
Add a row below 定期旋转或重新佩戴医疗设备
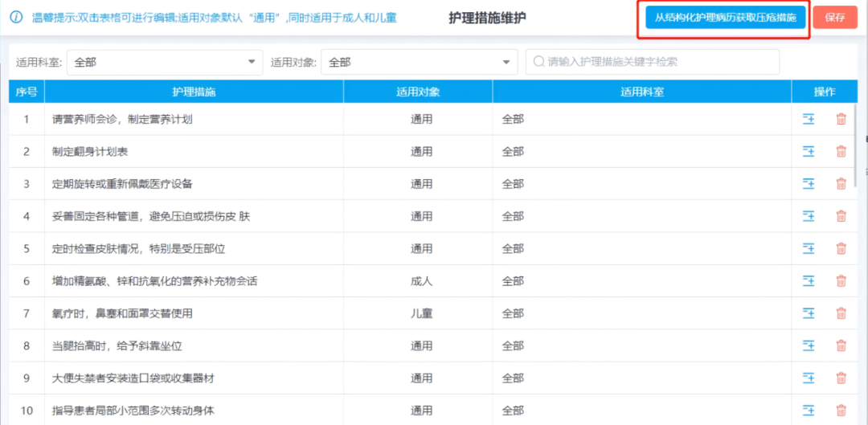(809, 184)
